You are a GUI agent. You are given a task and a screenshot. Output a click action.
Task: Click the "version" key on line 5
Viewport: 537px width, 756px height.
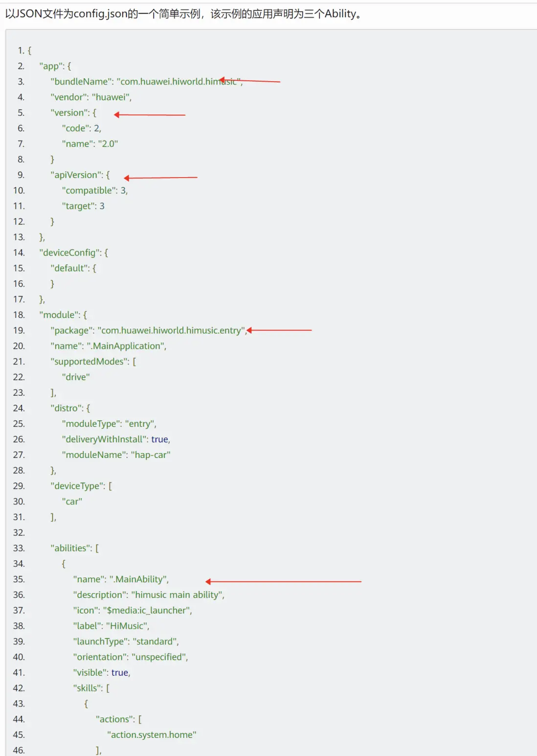70,113
